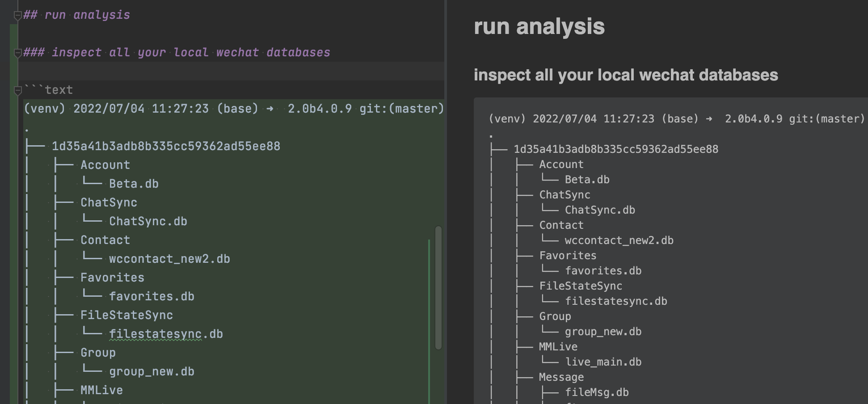
Task: Click 'fileMsg.db' in the preview pane
Action: [x=597, y=392]
